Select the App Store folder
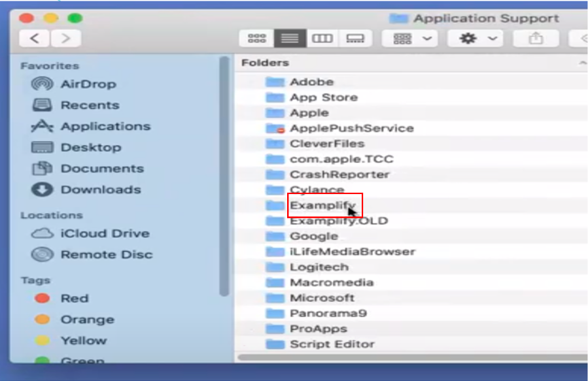The height and width of the screenshot is (381, 588). coord(311,97)
